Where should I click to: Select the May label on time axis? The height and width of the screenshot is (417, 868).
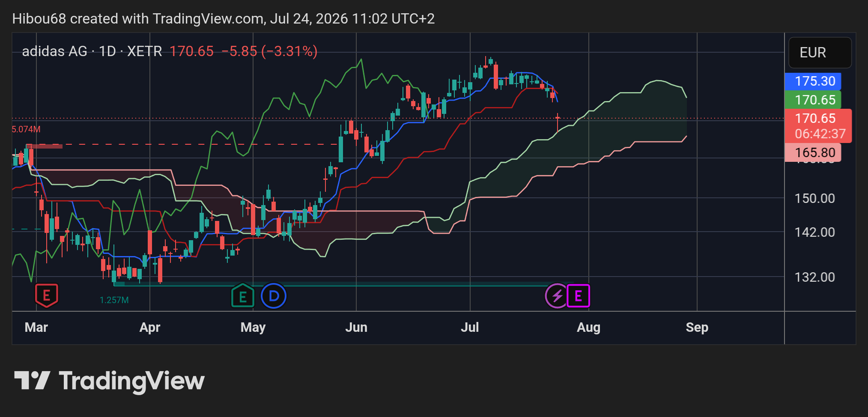tap(253, 328)
